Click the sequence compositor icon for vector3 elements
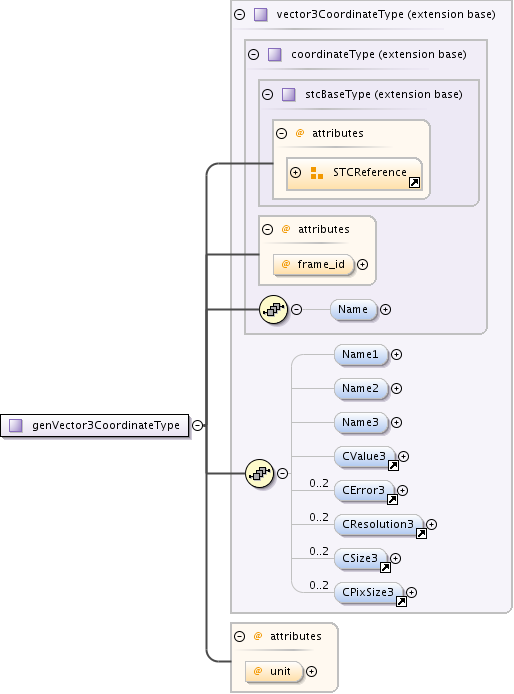Screen dimensions: 514x694 pyautogui.click(x=259, y=474)
